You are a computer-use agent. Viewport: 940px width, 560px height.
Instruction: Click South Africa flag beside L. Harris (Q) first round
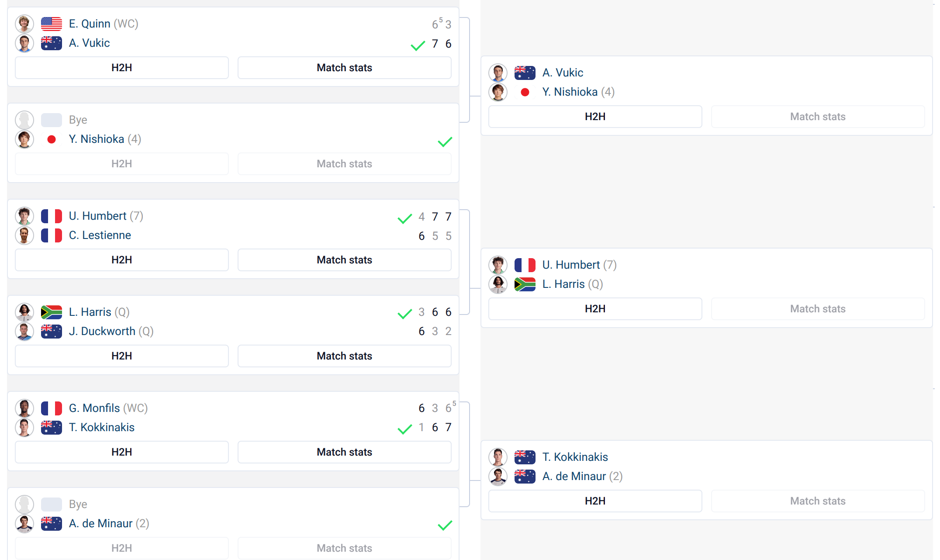tap(51, 312)
